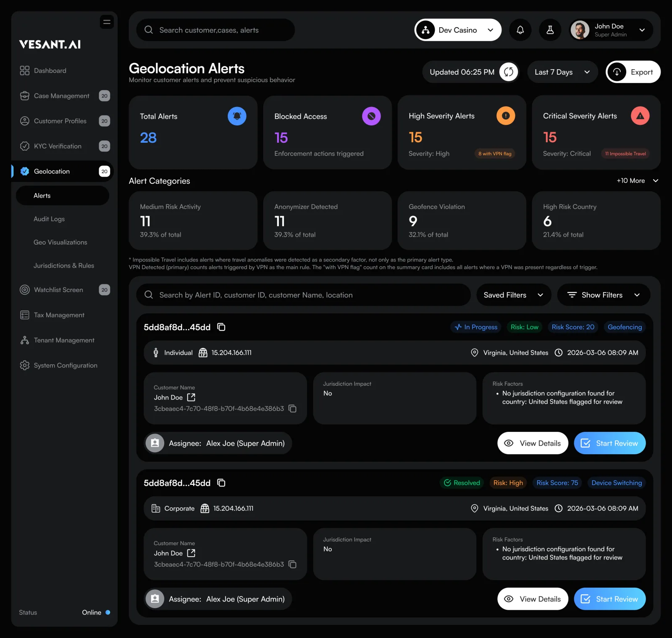
Task: Open John Doe profile link in Individual alert
Action: pyautogui.click(x=191, y=397)
